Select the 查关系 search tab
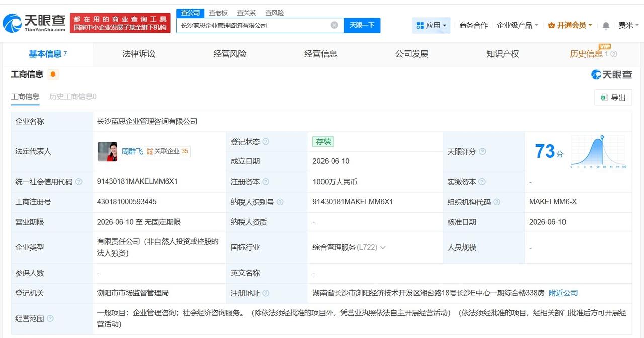 (247, 13)
